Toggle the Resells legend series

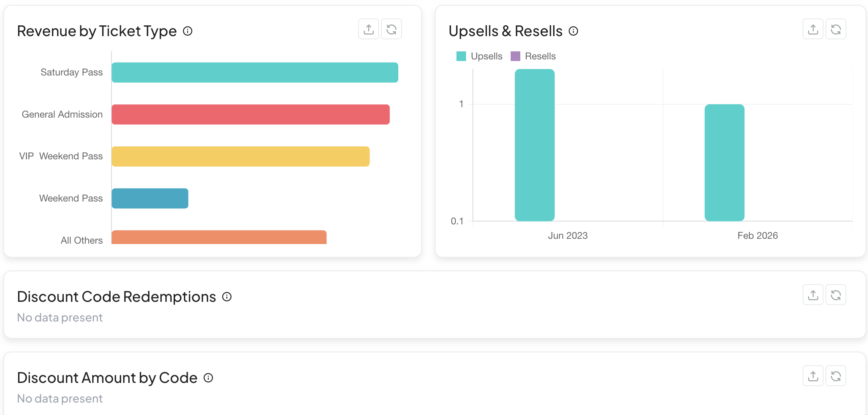[533, 56]
